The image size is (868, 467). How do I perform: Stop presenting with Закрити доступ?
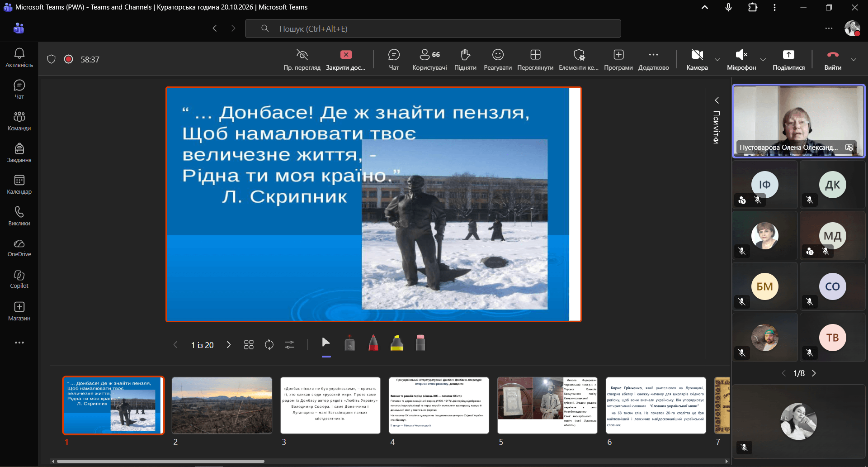pos(346,60)
